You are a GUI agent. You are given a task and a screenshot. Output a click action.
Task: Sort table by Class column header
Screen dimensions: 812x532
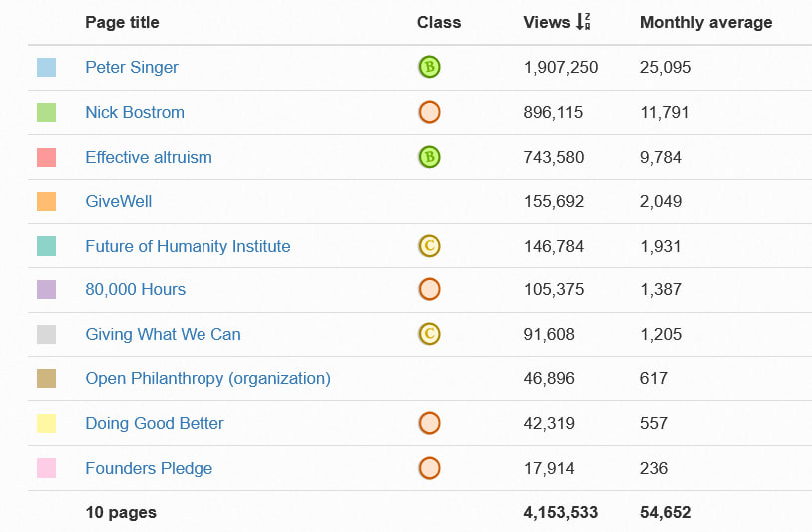point(439,22)
